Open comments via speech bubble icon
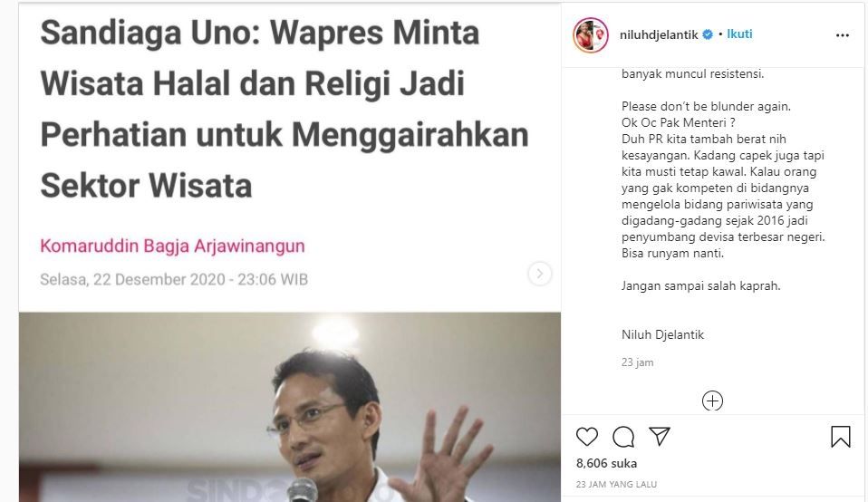This screenshot has height=502, width=868. coord(623,437)
